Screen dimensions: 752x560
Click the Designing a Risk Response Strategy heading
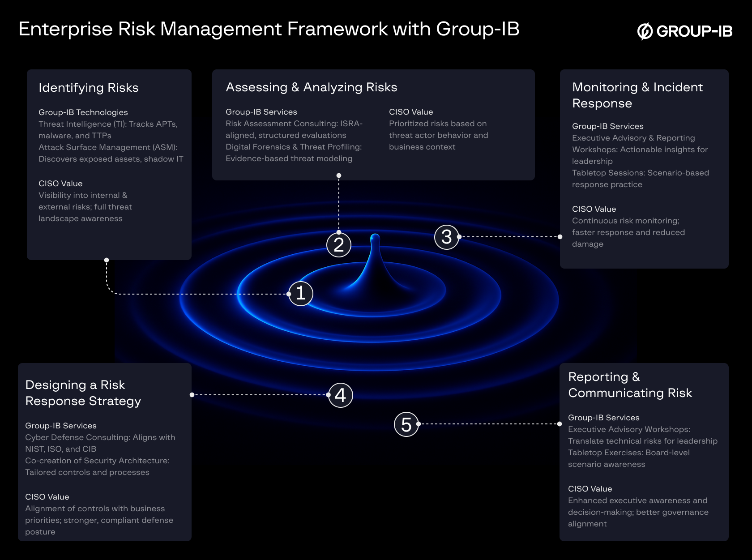83,393
